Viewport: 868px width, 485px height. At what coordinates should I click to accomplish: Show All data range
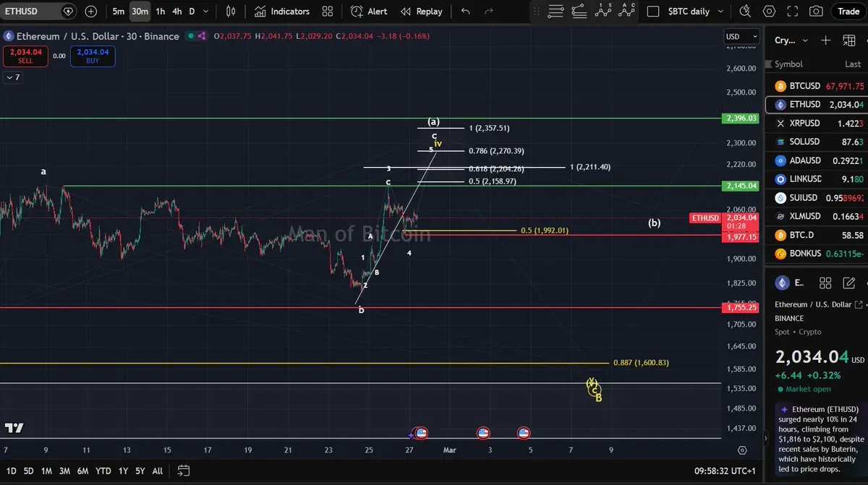[158, 471]
